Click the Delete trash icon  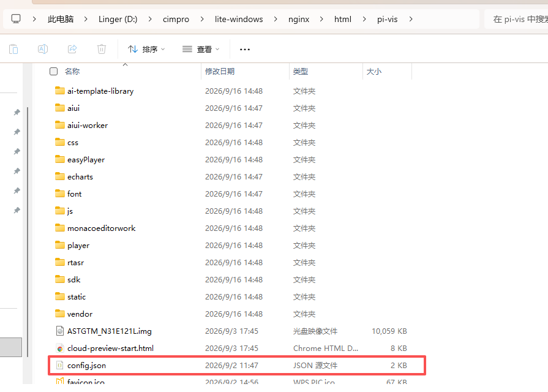102,49
